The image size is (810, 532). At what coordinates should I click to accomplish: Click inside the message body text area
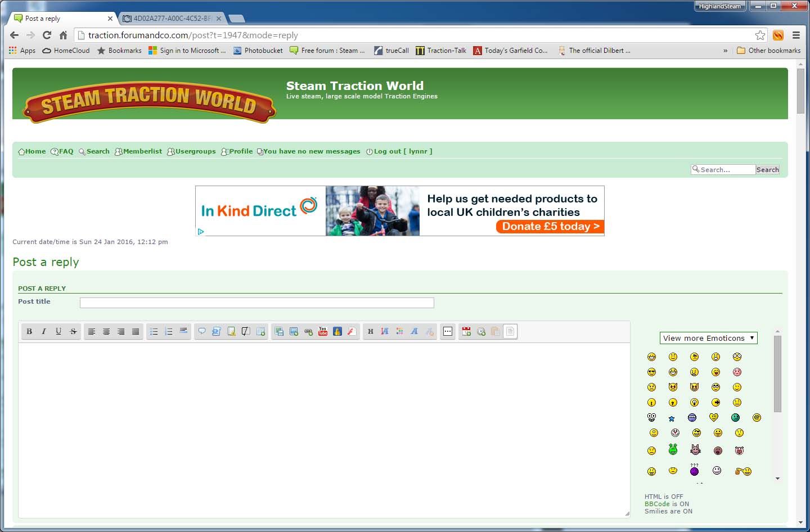tap(324, 430)
